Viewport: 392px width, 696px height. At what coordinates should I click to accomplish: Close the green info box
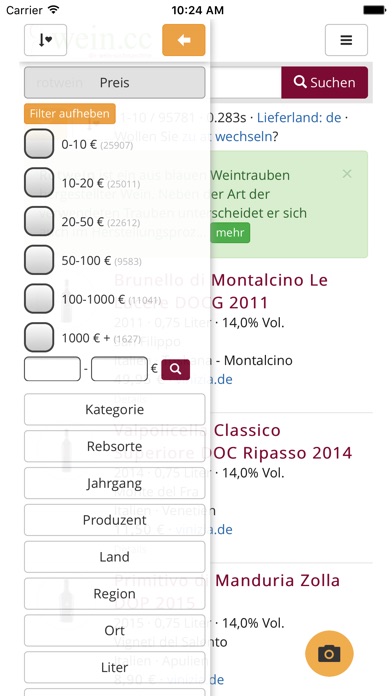[347, 174]
